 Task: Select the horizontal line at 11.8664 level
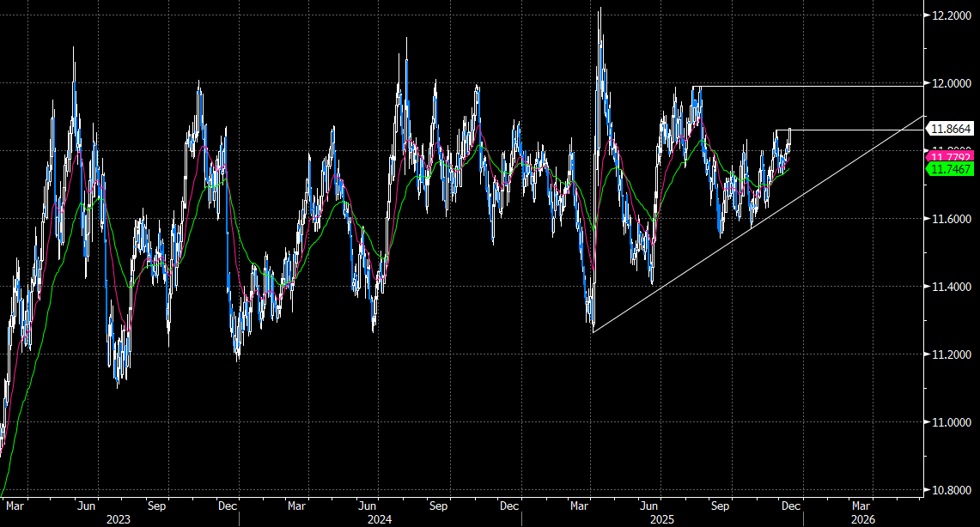(859, 130)
